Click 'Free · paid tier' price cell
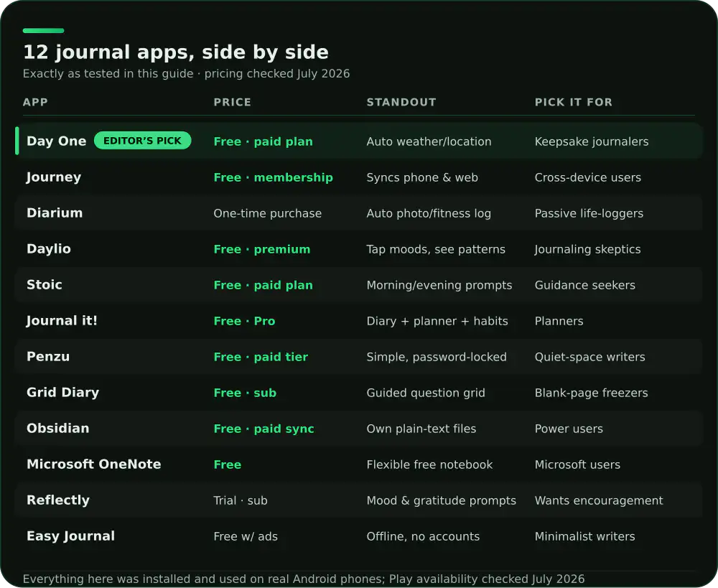Screen dimensions: 718x588 [x=261, y=357]
